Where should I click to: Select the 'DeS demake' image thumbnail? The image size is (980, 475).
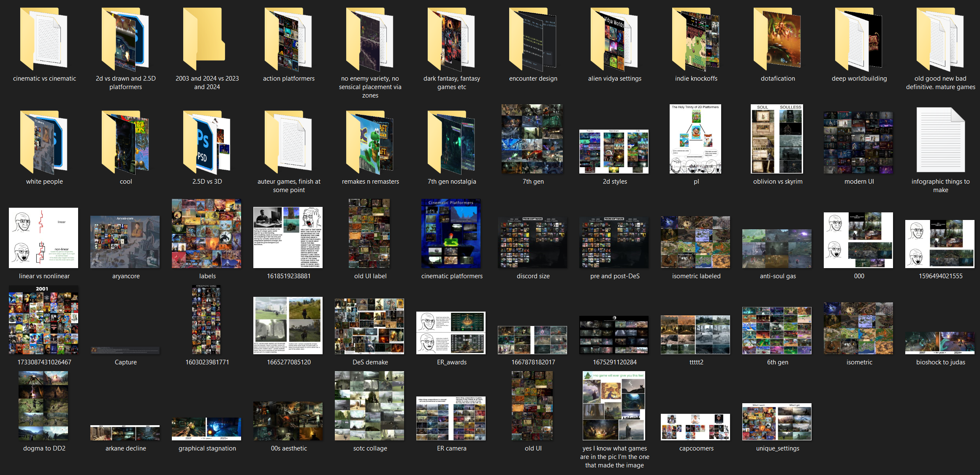point(369,326)
